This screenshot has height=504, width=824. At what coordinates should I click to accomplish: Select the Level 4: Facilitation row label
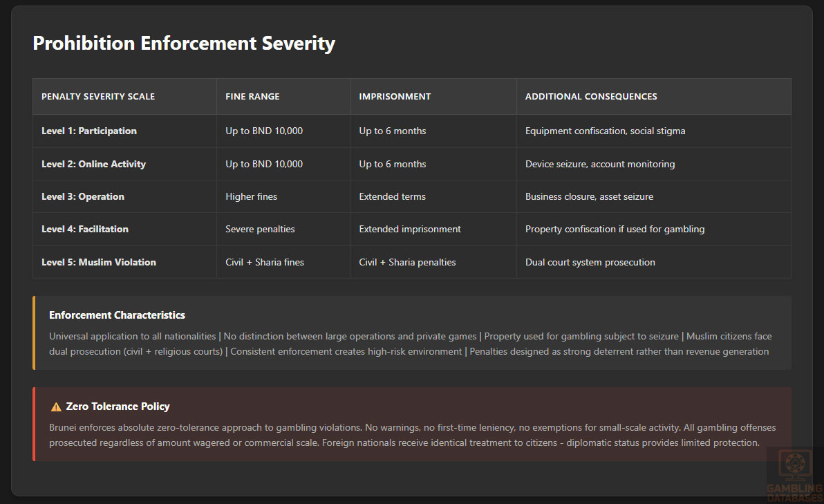click(x=85, y=229)
